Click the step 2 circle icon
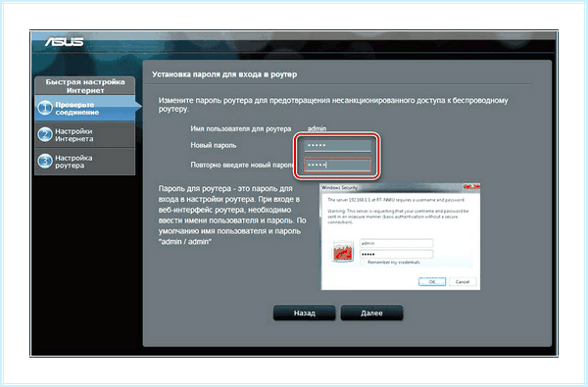Viewport: 588px width, 387px height. coord(45,134)
